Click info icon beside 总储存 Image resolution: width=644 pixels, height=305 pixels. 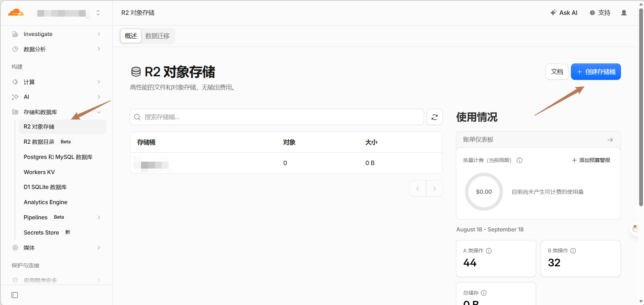coord(484,293)
